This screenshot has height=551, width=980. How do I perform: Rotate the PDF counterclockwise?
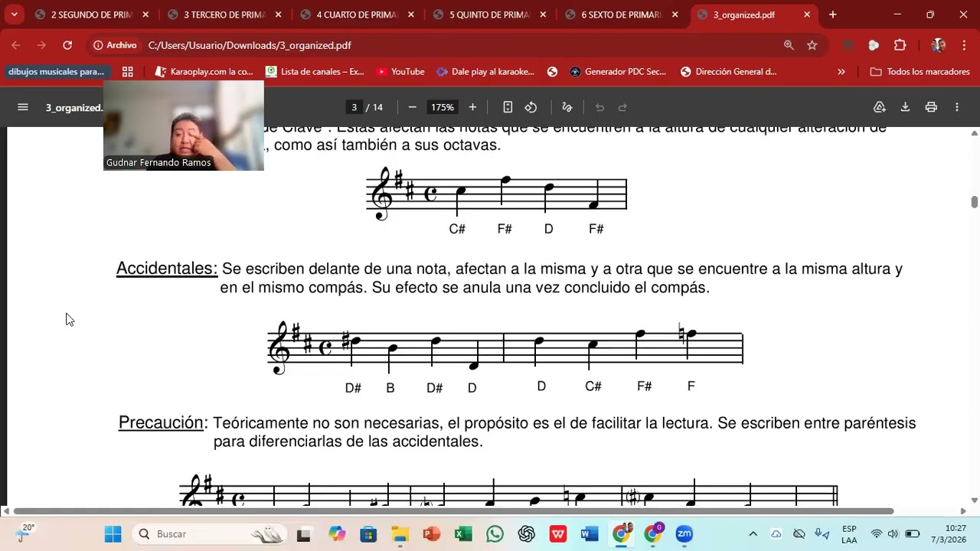[x=531, y=107]
